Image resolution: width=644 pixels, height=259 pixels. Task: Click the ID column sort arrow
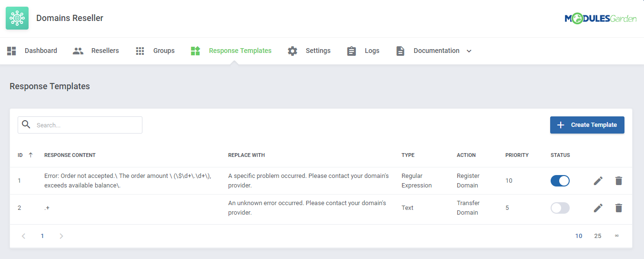[30, 155]
